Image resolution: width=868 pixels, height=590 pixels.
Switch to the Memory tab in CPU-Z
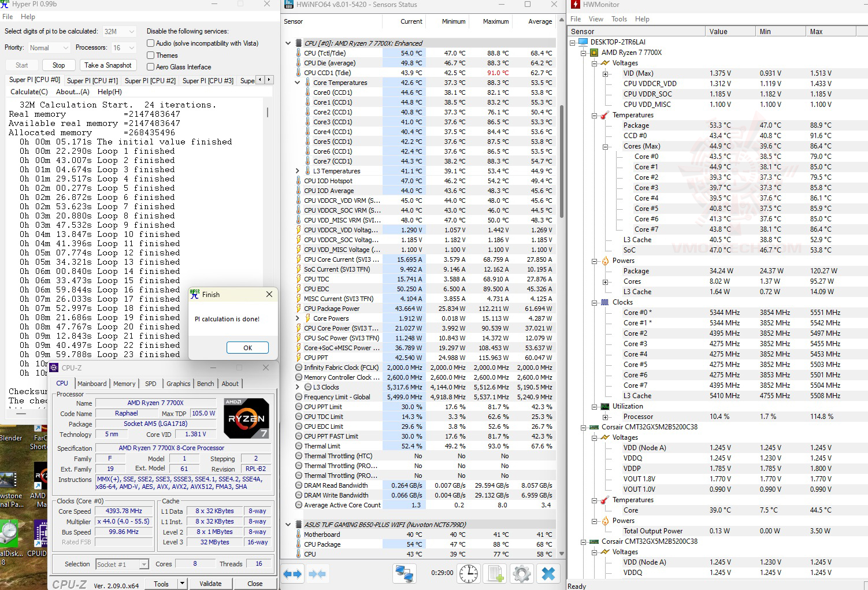click(x=124, y=384)
